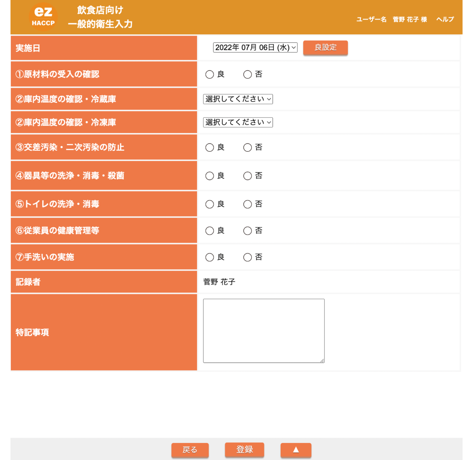The height and width of the screenshot is (460, 476).
Task: Click the up-arrow scroll-to-top button
Action: tap(296, 450)
